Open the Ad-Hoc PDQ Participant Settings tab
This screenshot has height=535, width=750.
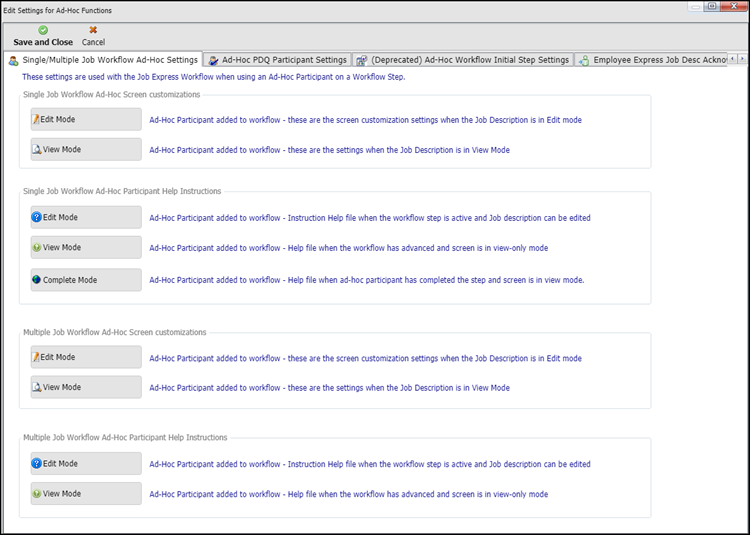[277, 60]
